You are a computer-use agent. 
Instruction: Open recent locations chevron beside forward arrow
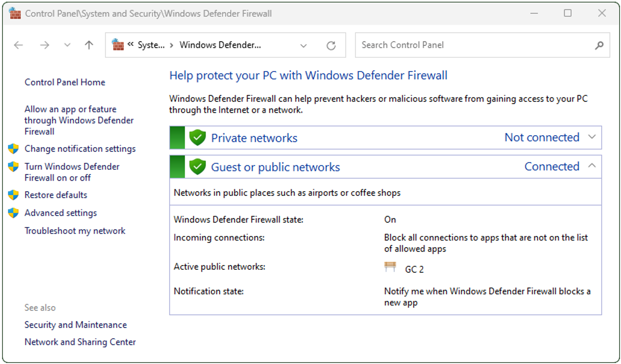pyautogui.click(x=67, y=45)
